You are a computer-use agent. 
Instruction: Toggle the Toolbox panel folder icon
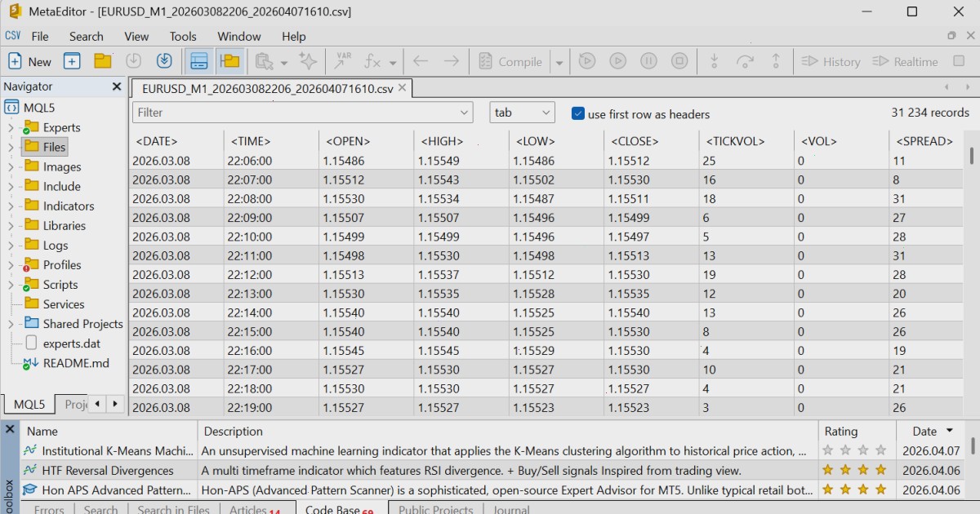click(229, 61)
